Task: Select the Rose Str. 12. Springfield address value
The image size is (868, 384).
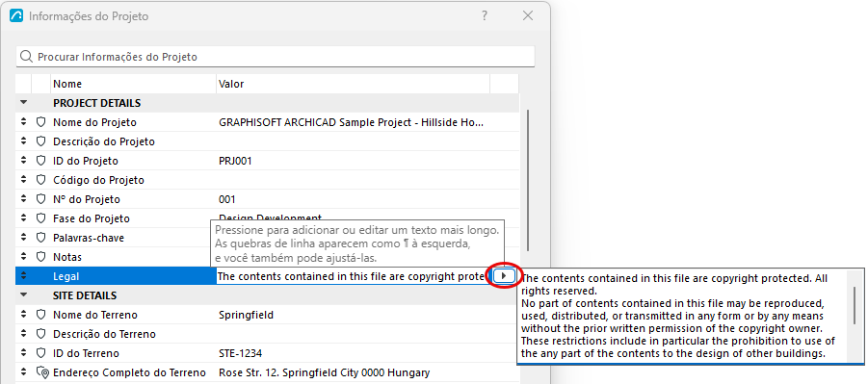Action: point(324,372)
